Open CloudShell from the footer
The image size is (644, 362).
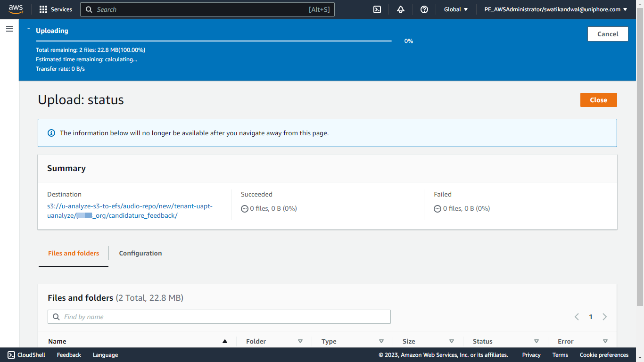coord(27,355)
